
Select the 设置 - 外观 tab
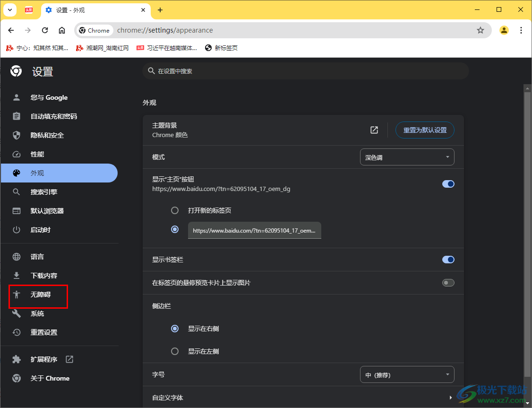tap(96, 10)
